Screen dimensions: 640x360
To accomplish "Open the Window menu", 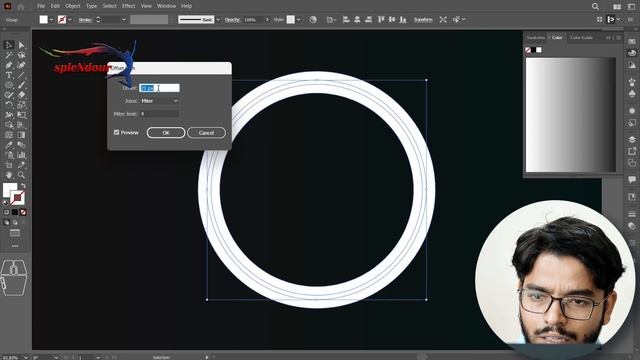I will (x=167, y=6).
